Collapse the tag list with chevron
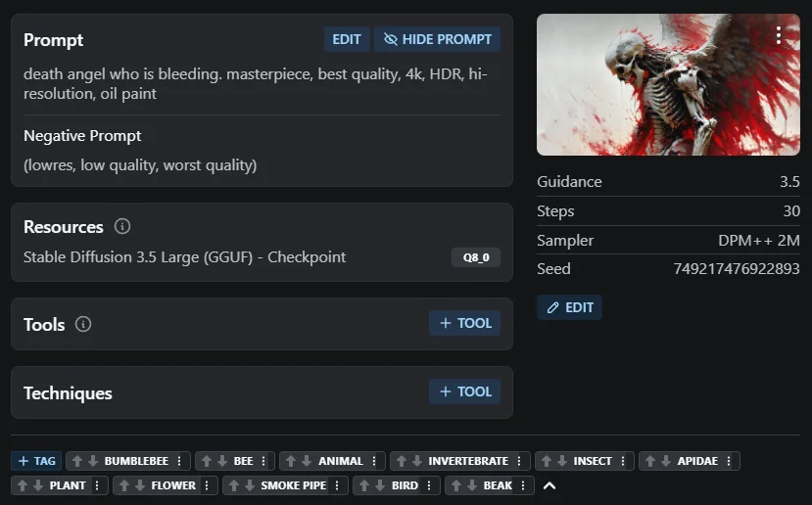The image size is (812, 505). 549,485
